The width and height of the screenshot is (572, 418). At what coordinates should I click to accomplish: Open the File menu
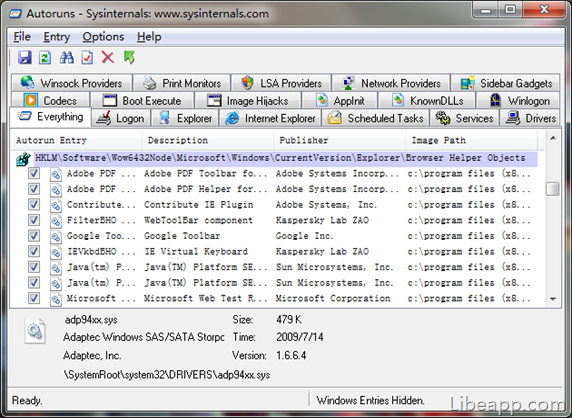22,37
